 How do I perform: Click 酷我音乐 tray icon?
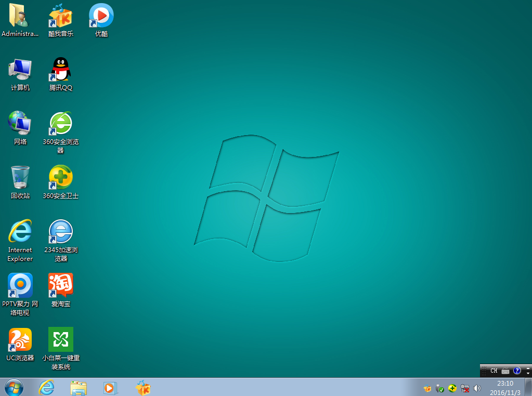(427, 389)
